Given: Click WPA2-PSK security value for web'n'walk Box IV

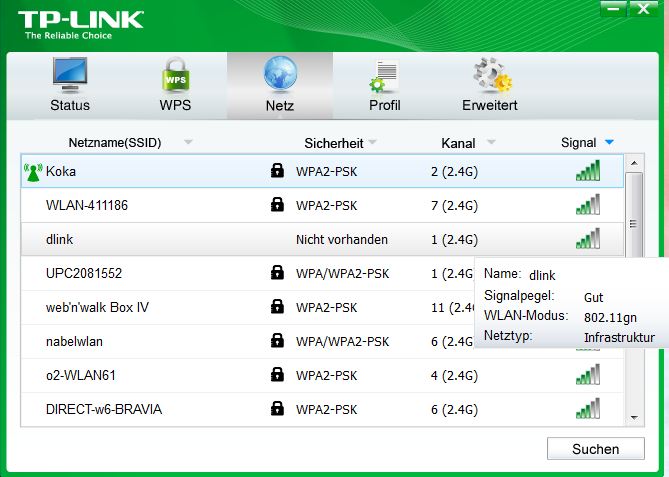Looking at the screenshot, I should coord(326,308).
